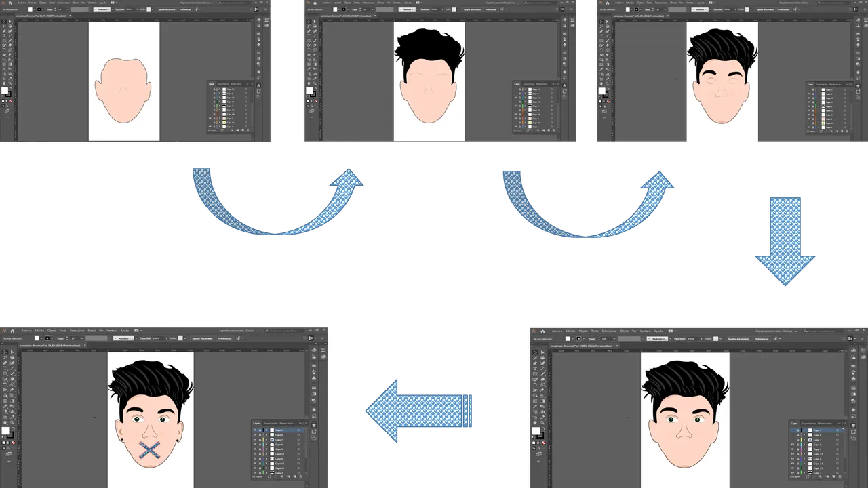Hide layer Capa 9 in taped-mouth window
Screen dimensions: 868x488
tap(255, 430)
